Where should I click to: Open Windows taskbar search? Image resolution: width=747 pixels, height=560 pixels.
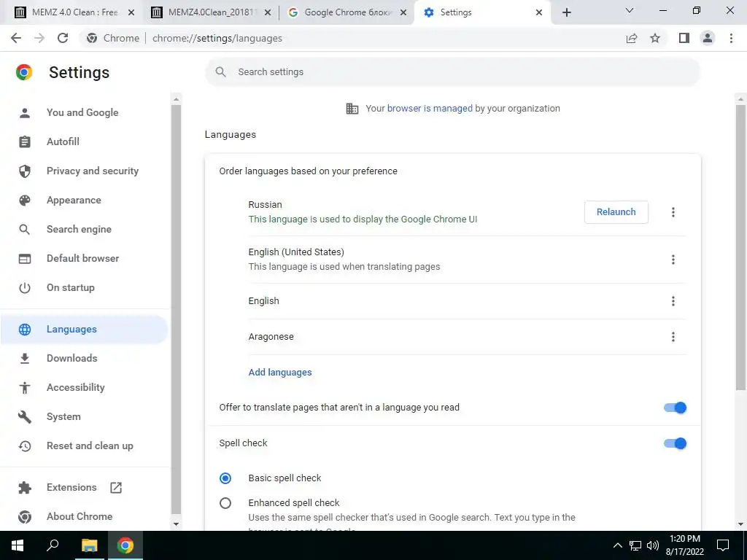pos(53,545)
